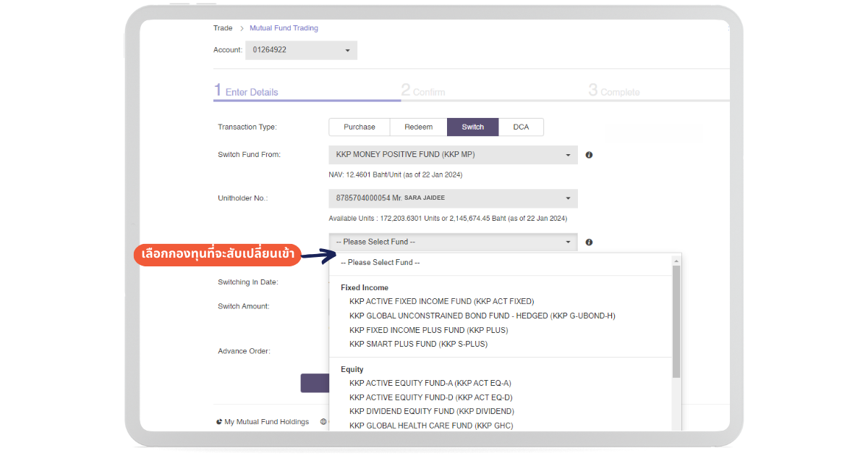The image size is (868, 456).
Task: Choose KKP GLOBAL UNCONSTRAINED BOND FUND - HEDGED
Action: (x=482, y=316)
